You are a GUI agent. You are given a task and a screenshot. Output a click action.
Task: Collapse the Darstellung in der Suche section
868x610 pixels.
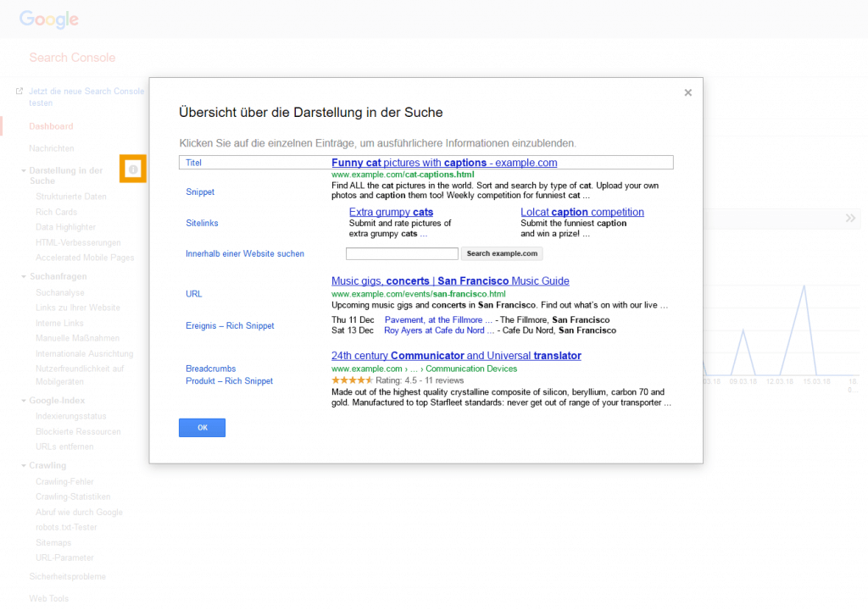24,171
